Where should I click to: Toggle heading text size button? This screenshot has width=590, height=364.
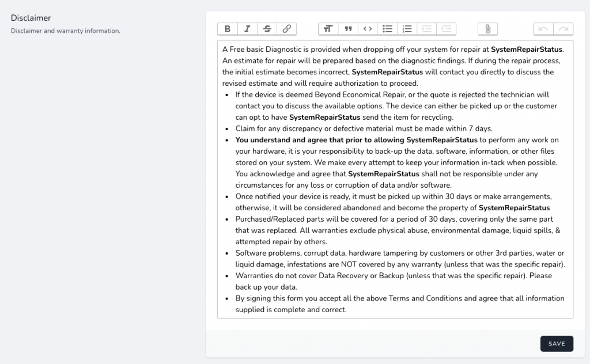click(328, 29)
